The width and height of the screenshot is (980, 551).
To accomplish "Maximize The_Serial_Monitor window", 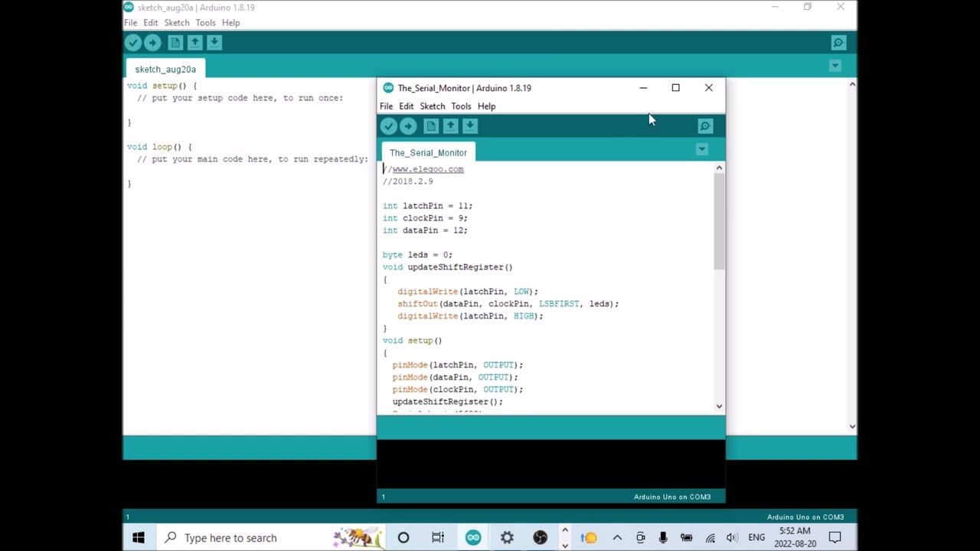I will click(675, 88).
